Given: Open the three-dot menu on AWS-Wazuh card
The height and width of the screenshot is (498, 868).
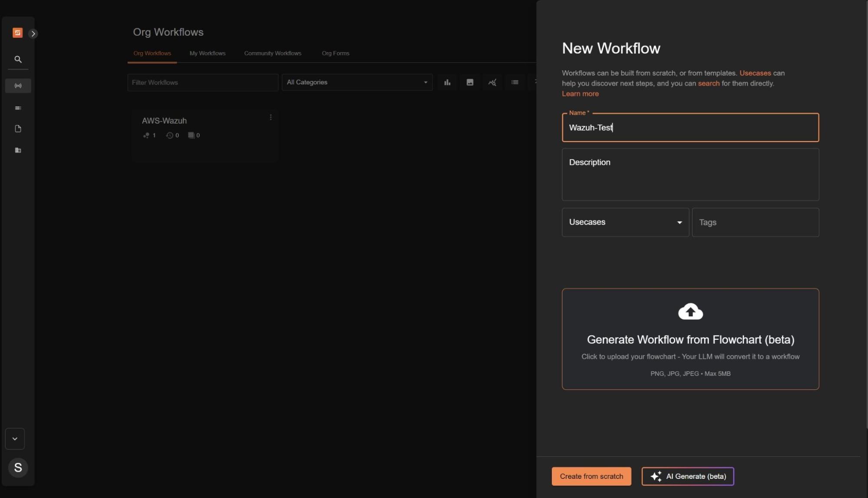Looking at the screenshot, I should [271, 117].
